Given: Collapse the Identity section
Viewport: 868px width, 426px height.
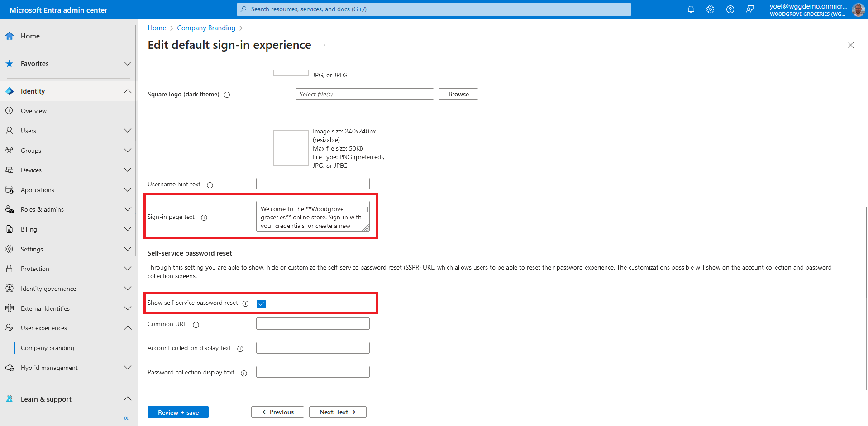Looking at the screenshot, I should (x=128, y=91).
